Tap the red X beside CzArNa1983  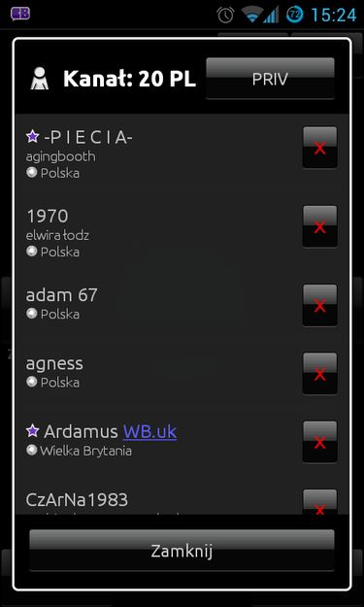(x=319, y=502)
